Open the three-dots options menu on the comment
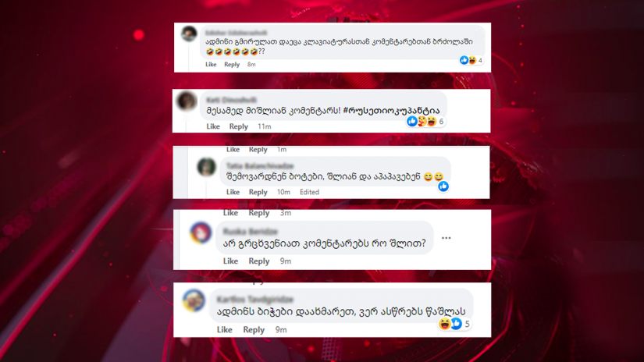The width and height of the screenshot is (644, 362). point(446,238)
